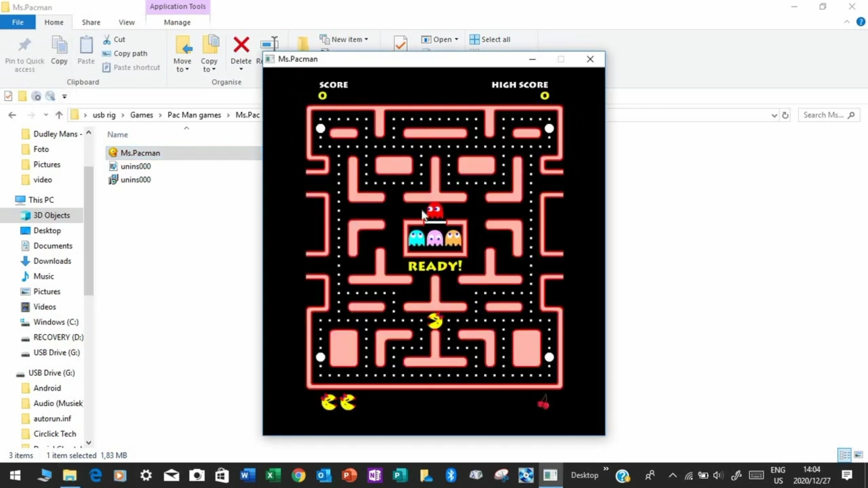Open the notification Action Center icon
The width and height of the screenshot is (868, 488).
point(847,475)
